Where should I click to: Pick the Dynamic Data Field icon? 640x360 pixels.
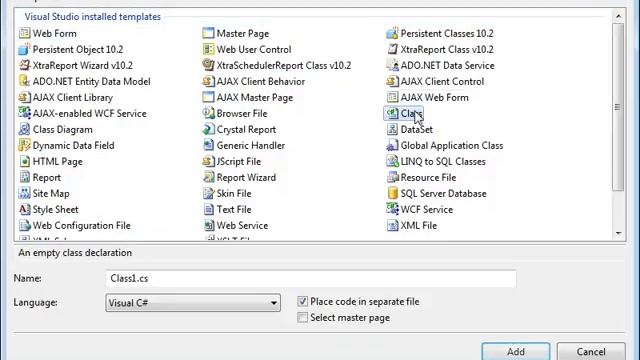[x=24, y=145]
